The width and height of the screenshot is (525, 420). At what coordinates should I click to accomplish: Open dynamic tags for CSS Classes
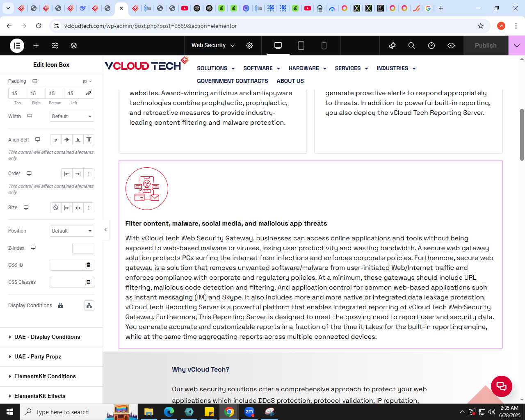pyautogui.click(x=89, y=282)
